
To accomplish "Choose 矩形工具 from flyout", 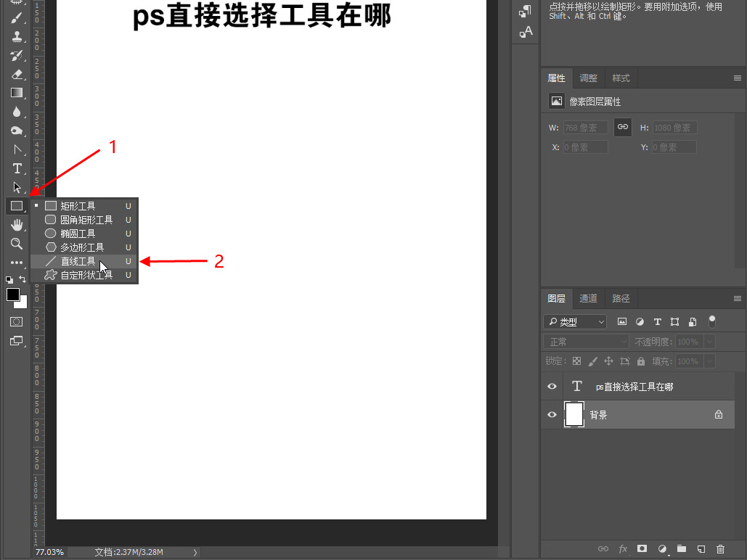I will (84, 206).
